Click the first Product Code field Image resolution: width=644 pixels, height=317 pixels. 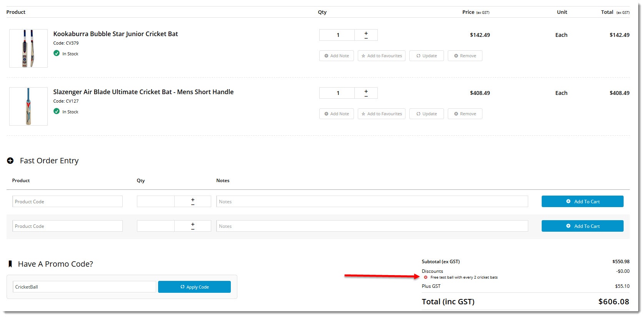[x=67, y=201]
